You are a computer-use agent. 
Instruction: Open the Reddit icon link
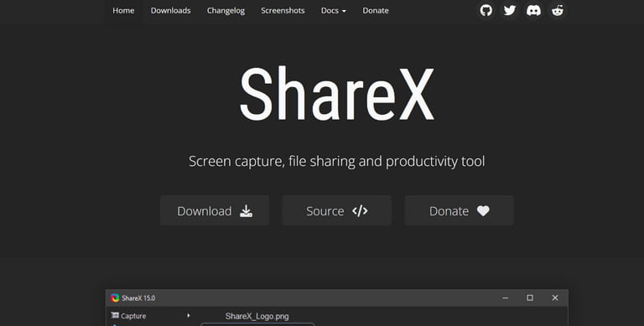[558, 10]
